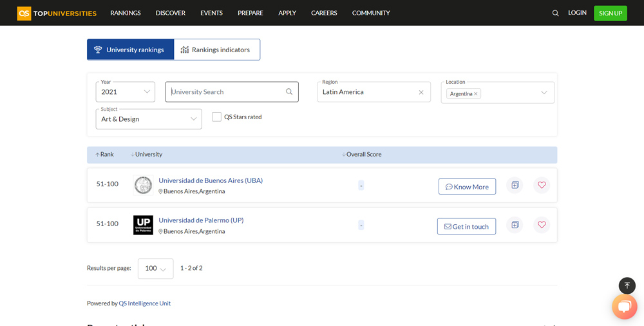Open the PREPARE menu
Image resolution: width=644 pixels, height=326 pixels.
[251, 13]
